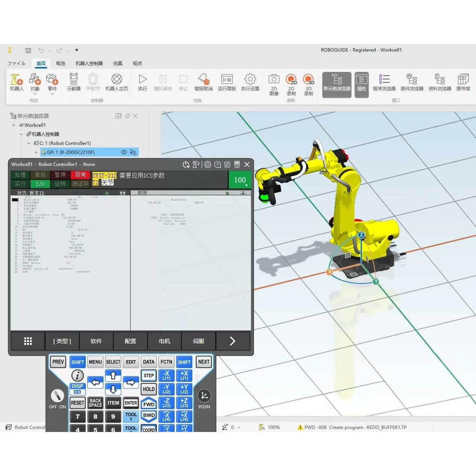Capture a 2D图像 snapshot
This screenshot has width=476, height=476.
(x=274, y=85)
